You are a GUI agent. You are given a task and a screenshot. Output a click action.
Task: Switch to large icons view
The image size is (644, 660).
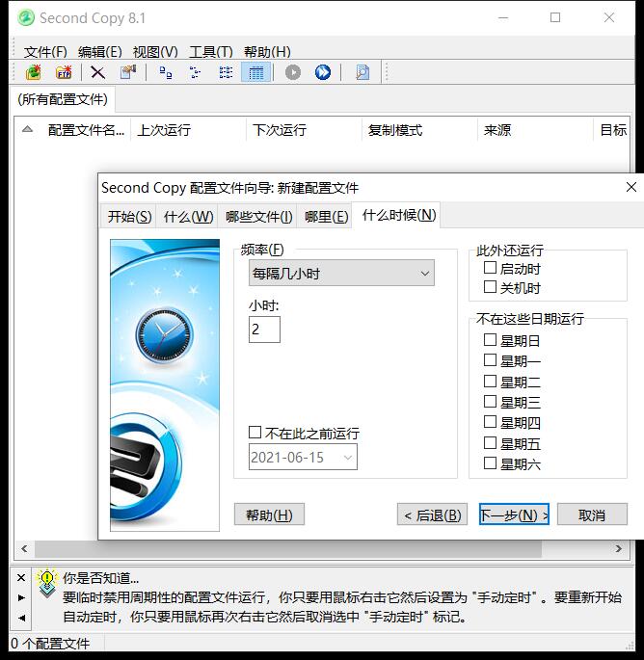166,72
